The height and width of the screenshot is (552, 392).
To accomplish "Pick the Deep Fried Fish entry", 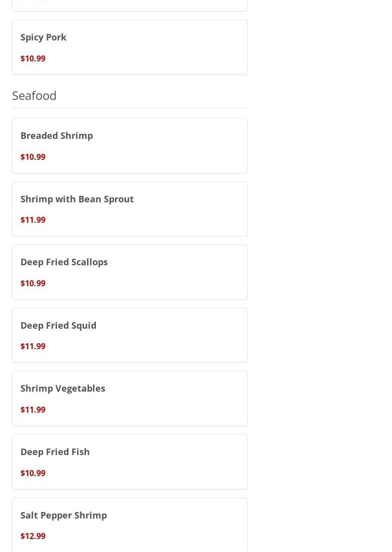I will [55, 452].
